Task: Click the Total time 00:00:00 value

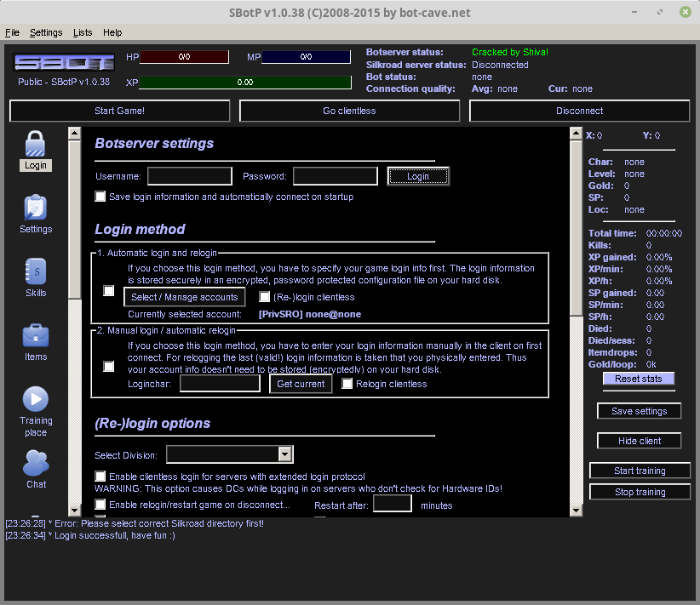Action: pyautogui.click(x=664, y=233)
